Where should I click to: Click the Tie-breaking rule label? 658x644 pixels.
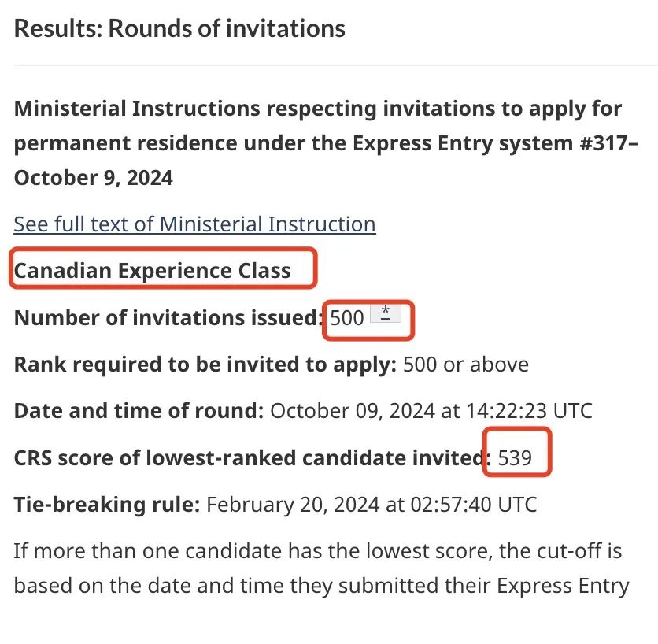(x=107, y=505)
